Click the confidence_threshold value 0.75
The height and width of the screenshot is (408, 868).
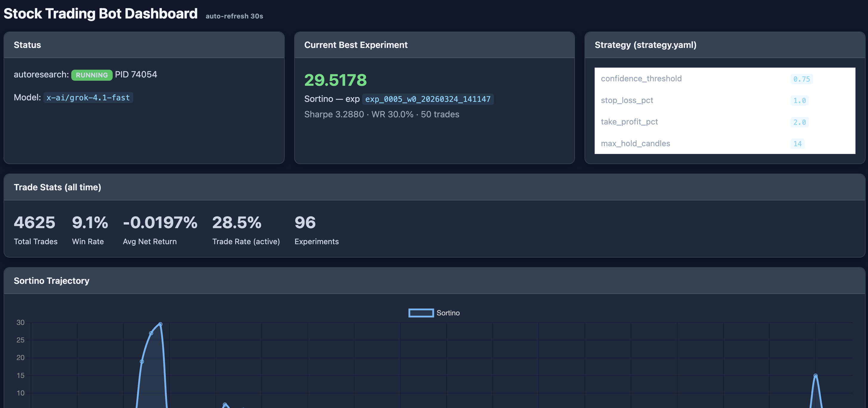tap(801, 79)
